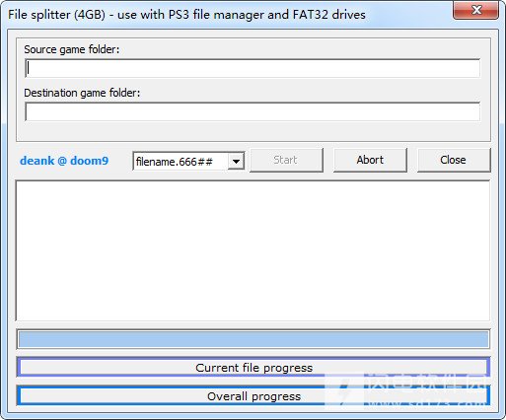Click the Close button next to Abort
The height and width of the screenshot is (420, 506).
tap(454, 160)
